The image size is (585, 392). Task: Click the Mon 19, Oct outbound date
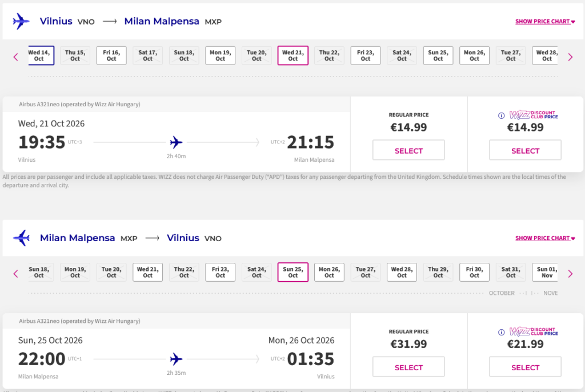click(x=220, y=55)
